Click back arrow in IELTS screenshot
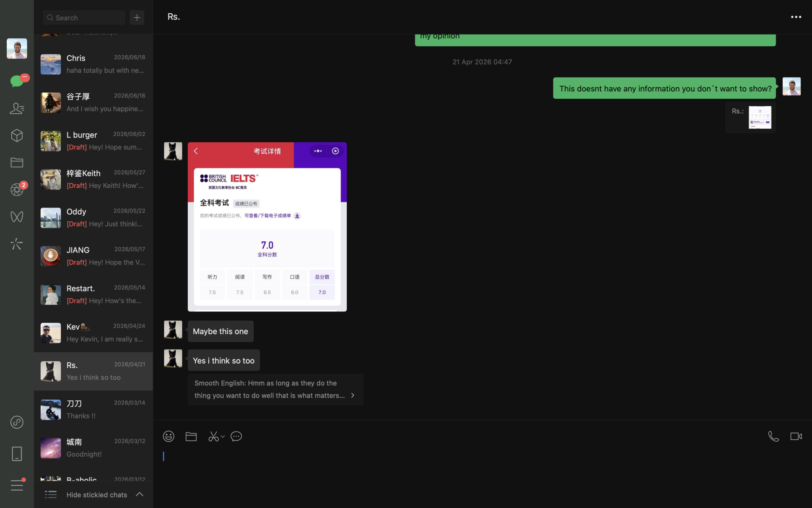The height and width of the screenshot is (508, 812). 196,151
